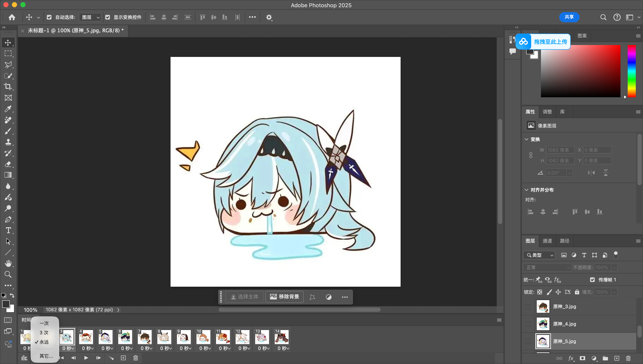This screenshot has width=643, height=364.
Task: Select timeline frame 7 thumbnail
Action: click(x=145, y=337)
